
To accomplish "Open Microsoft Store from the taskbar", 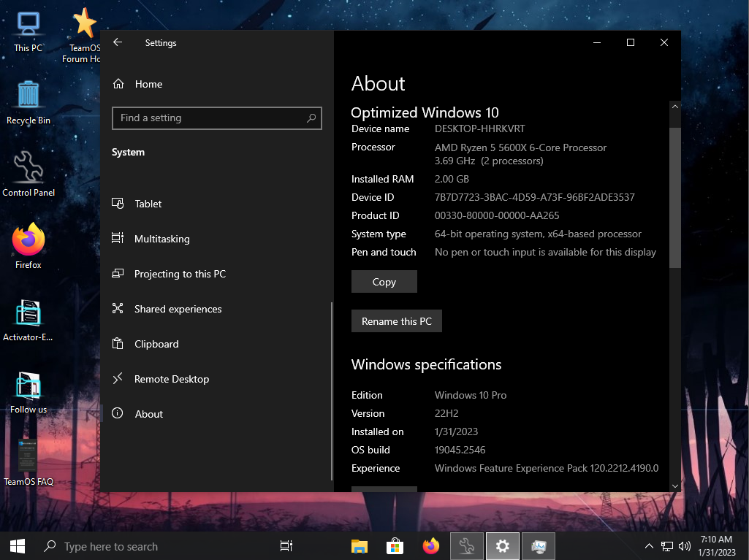I will click(x=395, y=546).
